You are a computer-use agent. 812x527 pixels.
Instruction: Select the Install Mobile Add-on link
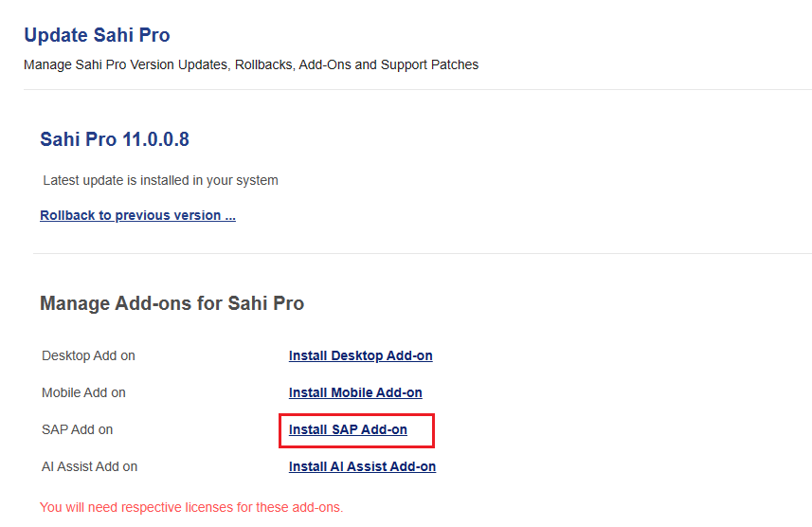pyautogui.click(x=355, y=392)
